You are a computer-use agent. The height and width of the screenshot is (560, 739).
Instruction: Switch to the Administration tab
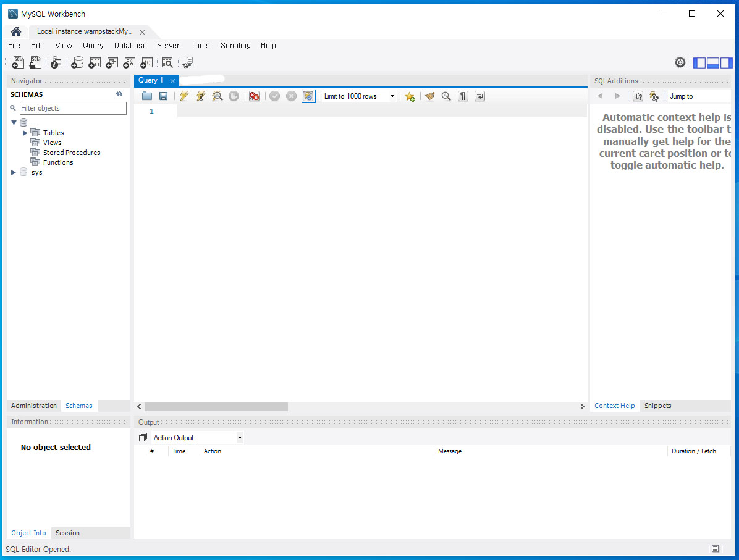[x=34, y=406]
